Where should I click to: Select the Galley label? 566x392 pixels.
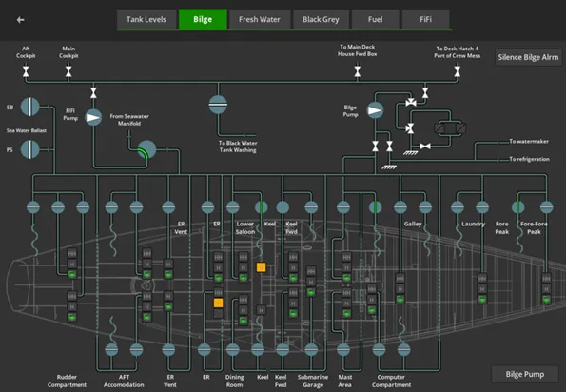(x=413, y=224)
